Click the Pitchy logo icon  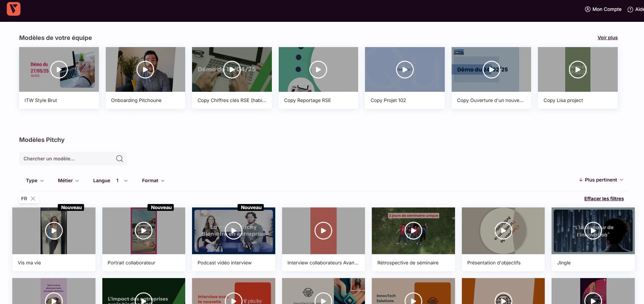click(14, 9)
